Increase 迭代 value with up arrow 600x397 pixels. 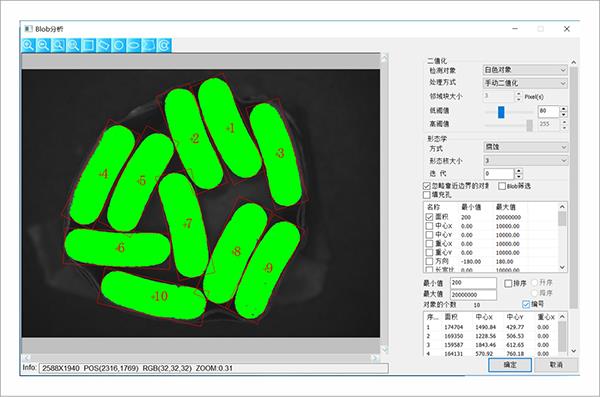point(518,171)
